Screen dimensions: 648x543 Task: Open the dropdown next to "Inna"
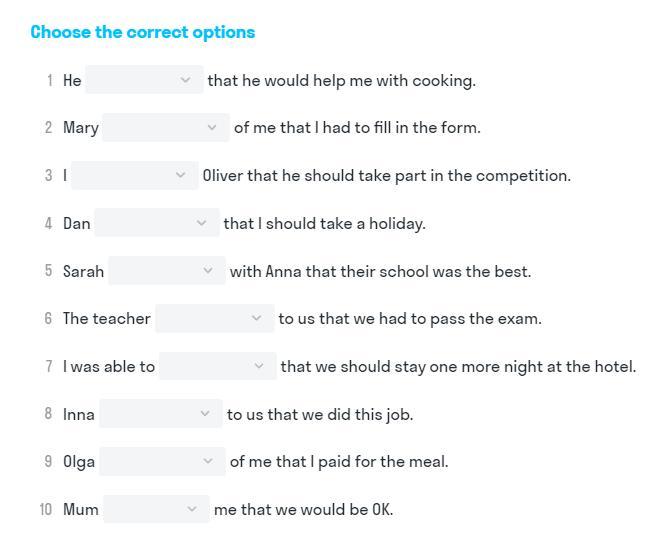click(160, 414)
